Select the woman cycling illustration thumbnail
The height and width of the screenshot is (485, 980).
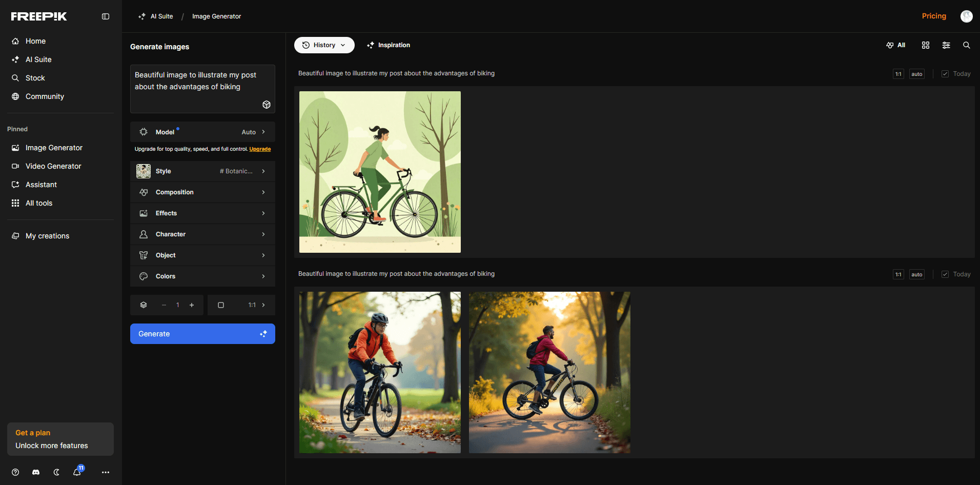pyautogui.click(x=379, y=172)
